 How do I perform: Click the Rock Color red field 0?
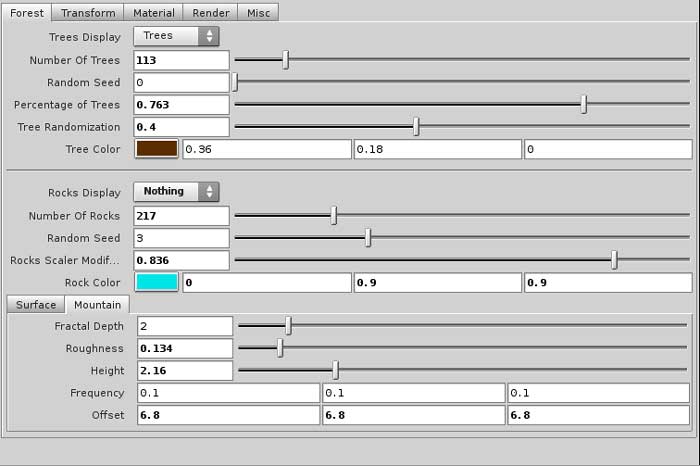(267, 283)
